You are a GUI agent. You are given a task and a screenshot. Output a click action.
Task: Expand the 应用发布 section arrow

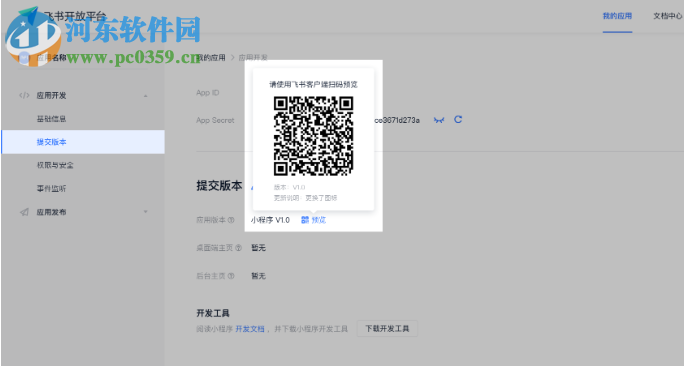[146, 212]
